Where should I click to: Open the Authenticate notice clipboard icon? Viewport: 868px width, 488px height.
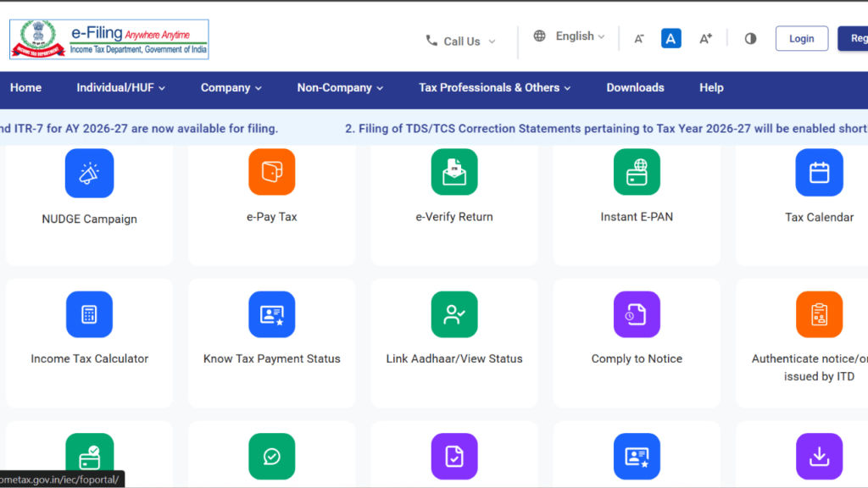pos(820,314)
